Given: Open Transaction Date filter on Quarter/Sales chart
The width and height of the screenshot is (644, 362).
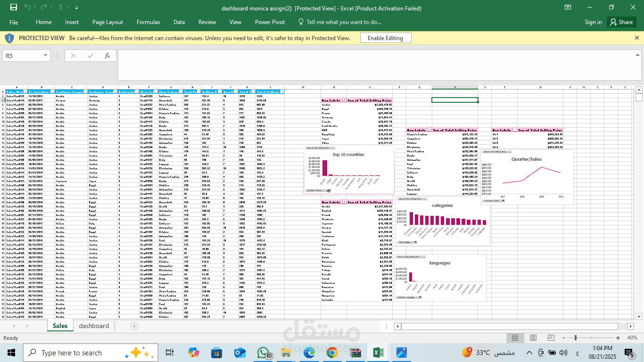Looking at the screenshot, I should (493, 200).
